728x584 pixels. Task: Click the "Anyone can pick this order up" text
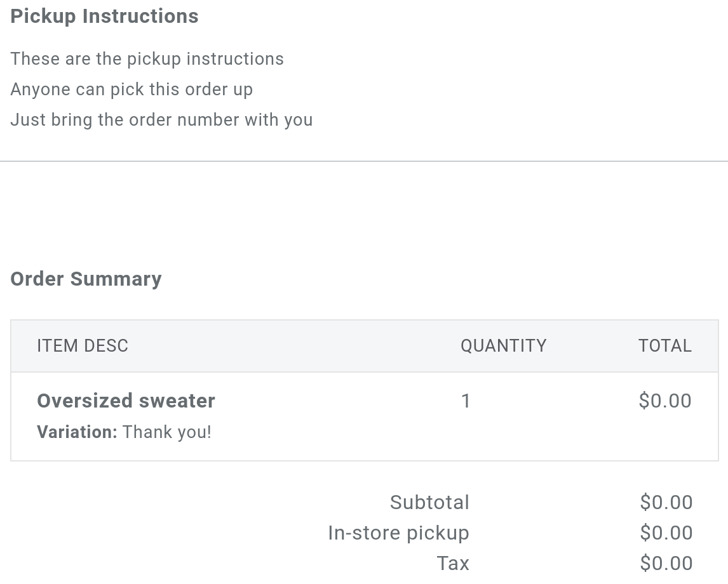131,90
